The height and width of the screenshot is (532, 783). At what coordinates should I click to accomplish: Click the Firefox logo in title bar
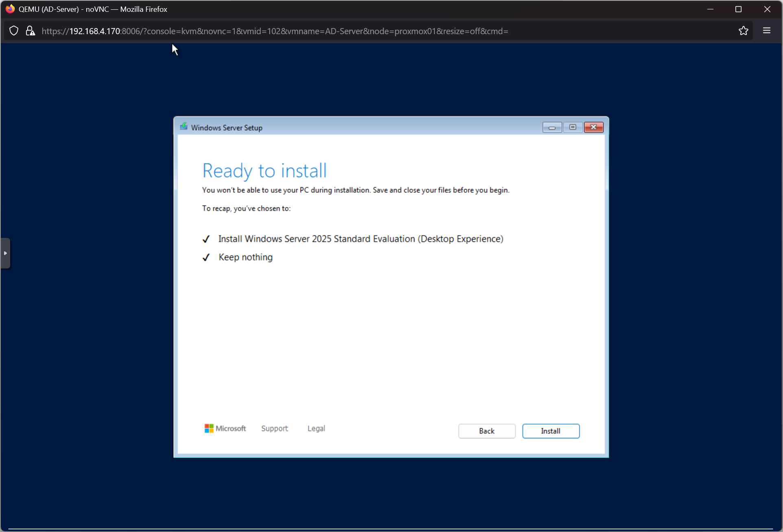10,9
